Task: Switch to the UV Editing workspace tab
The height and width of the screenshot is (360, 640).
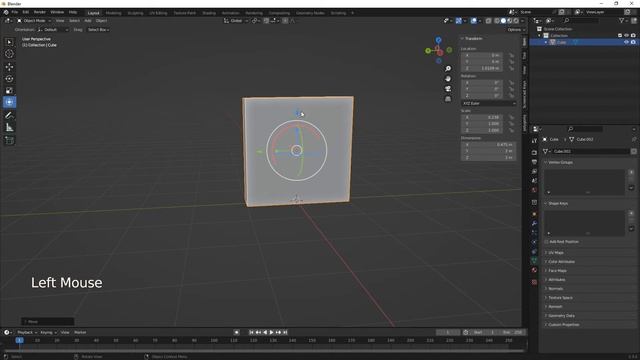Action: click(158, 13)
